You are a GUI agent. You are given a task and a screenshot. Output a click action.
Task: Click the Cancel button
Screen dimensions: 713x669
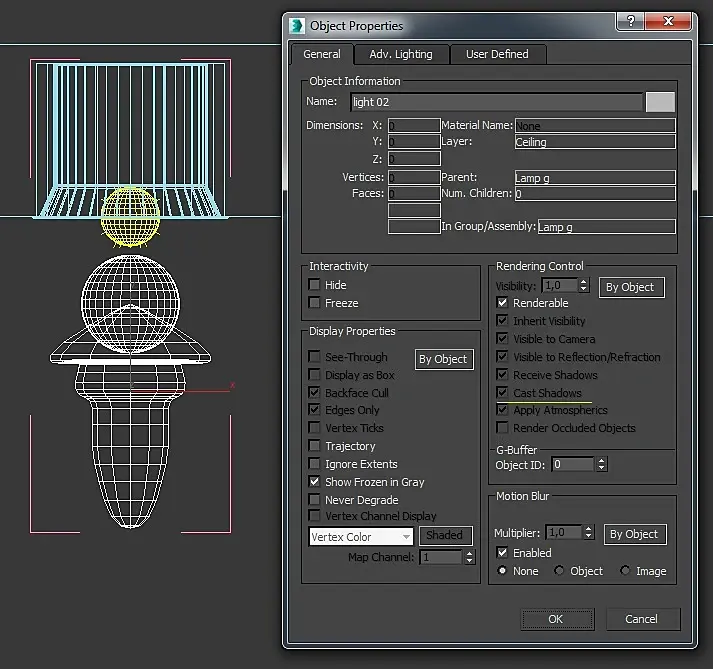click(643, 619)
